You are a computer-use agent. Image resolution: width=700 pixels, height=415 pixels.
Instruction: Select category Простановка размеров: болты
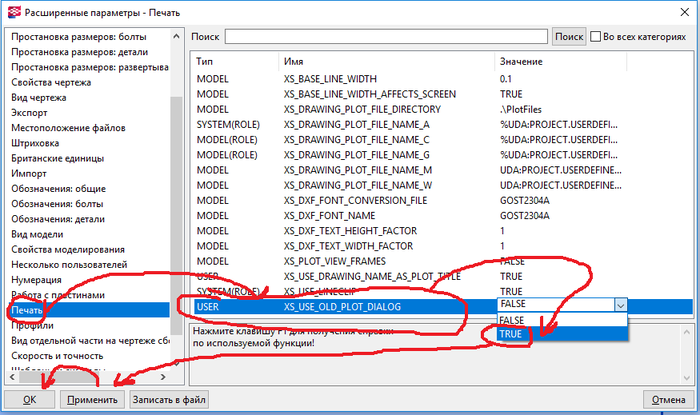(79, 37)
